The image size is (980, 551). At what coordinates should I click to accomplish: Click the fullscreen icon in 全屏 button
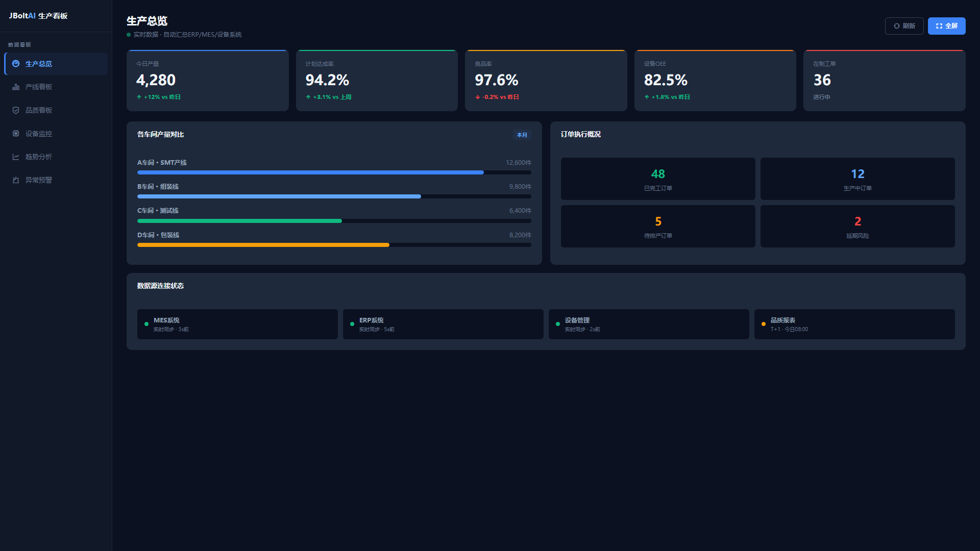point(939,26)
